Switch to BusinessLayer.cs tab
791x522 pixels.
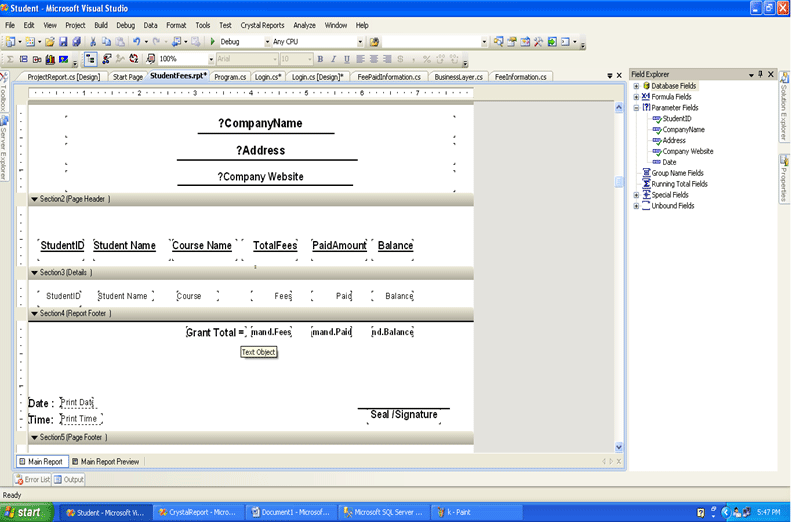point(459,77)
